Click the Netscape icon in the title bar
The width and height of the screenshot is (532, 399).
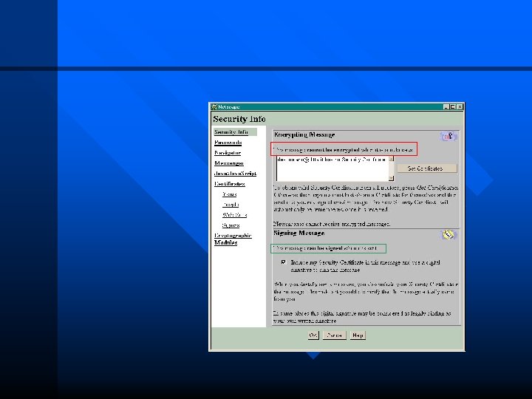click(214, 107)
